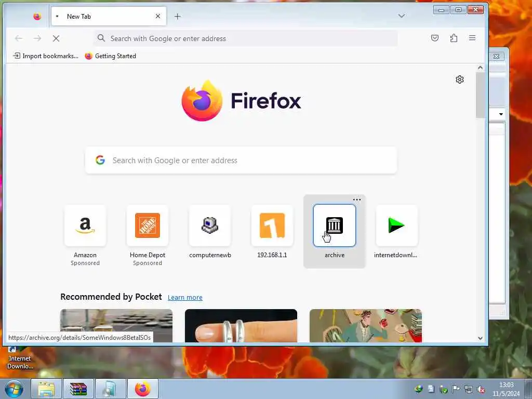Expand the List all tabs chevron
The width and height of the screenshot is (532, 399).
coord(402,16)
